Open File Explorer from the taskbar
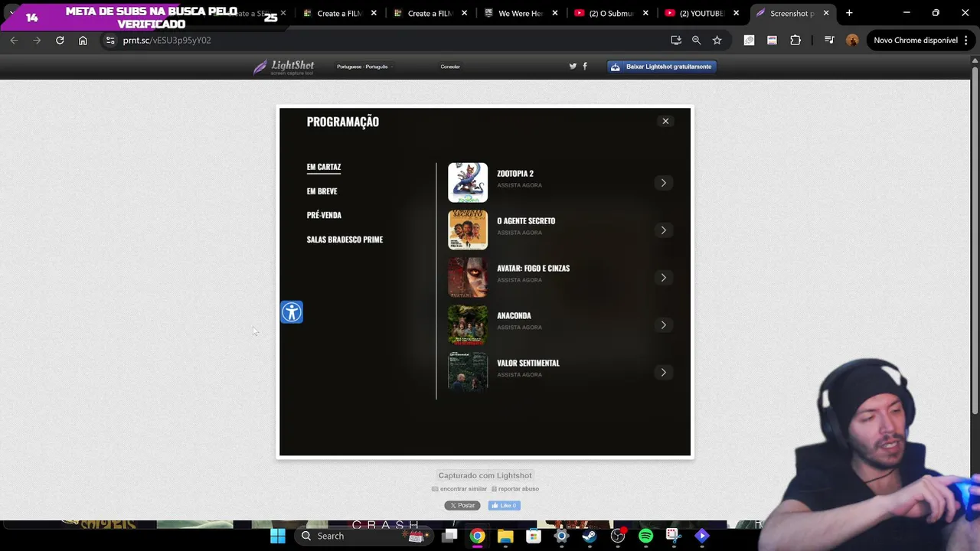 pos(505,536)
